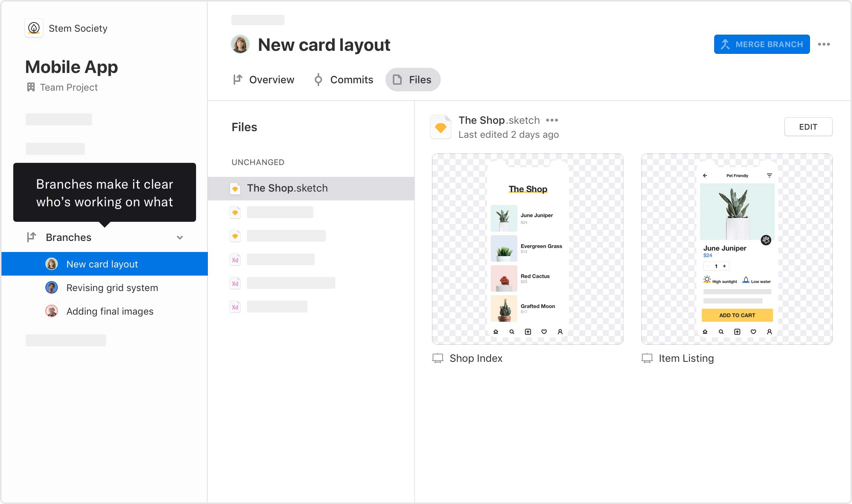Click the branch author avatar beside New card layout heading
Screen dimensions: 852x504
pos(240,44)
